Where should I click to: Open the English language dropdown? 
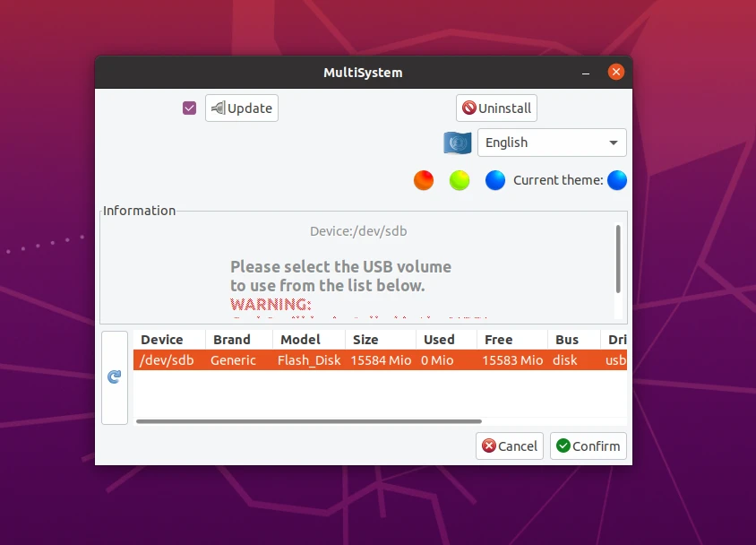[x=552, y=143]
